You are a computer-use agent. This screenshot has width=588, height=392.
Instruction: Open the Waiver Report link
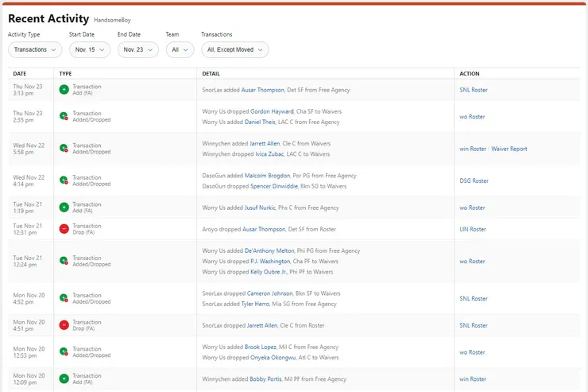(x=509, y=149)
